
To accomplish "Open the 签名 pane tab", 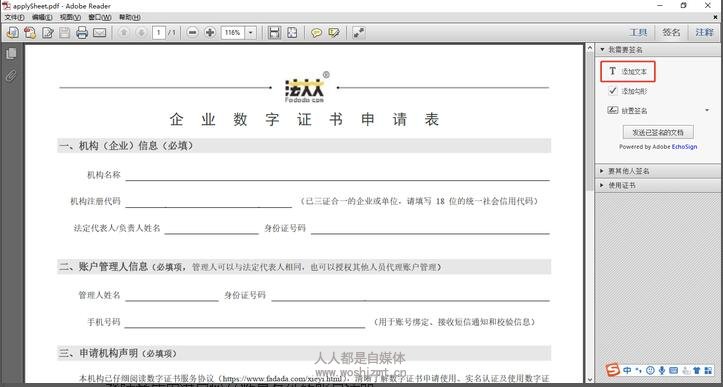I will (x=671, y=32).
